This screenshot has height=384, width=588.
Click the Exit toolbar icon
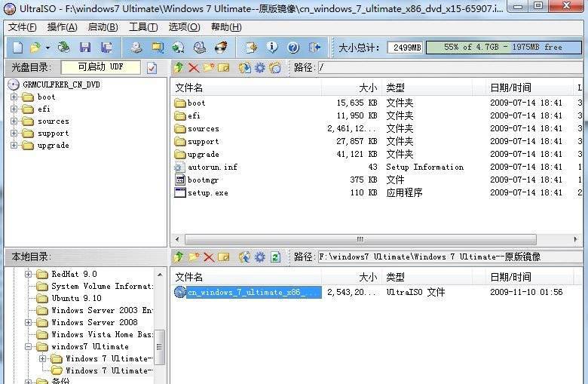(x=314, y=48)
